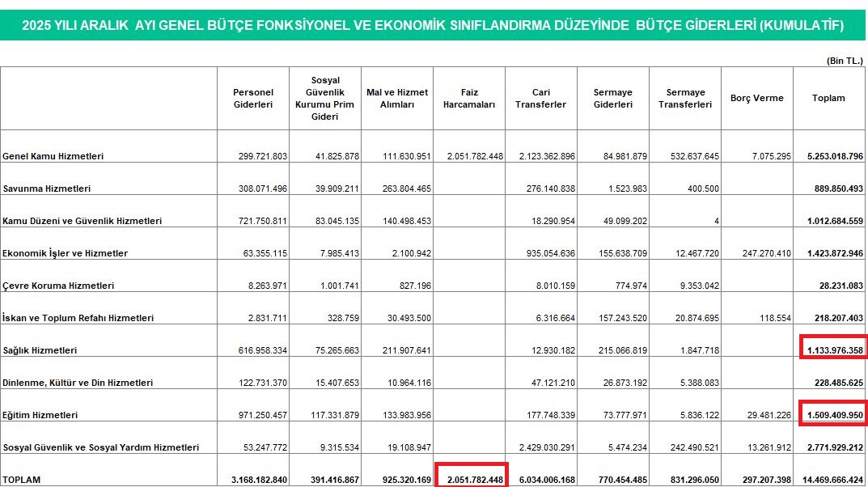Click cell value 1.012.684.559
The width and height of the screenshot is (868, 487).
(x=835, y=221)
